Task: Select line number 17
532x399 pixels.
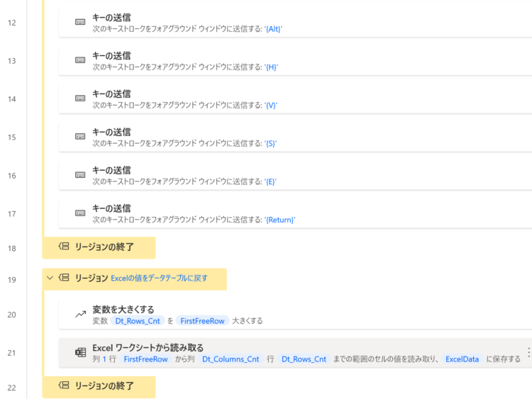Action: tap(12, 214)
